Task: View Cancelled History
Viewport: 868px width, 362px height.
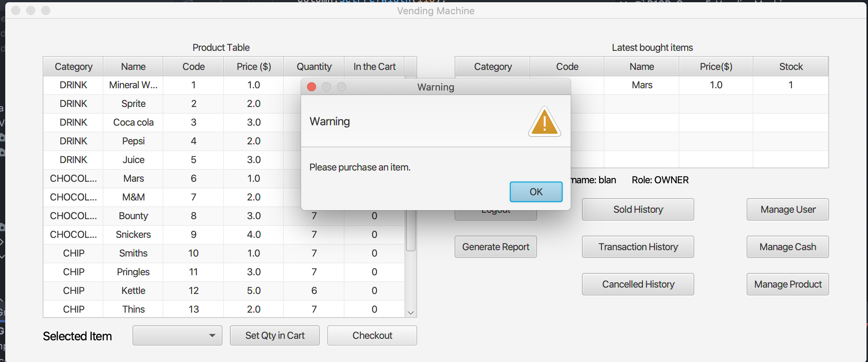Action: coord(638,284)
